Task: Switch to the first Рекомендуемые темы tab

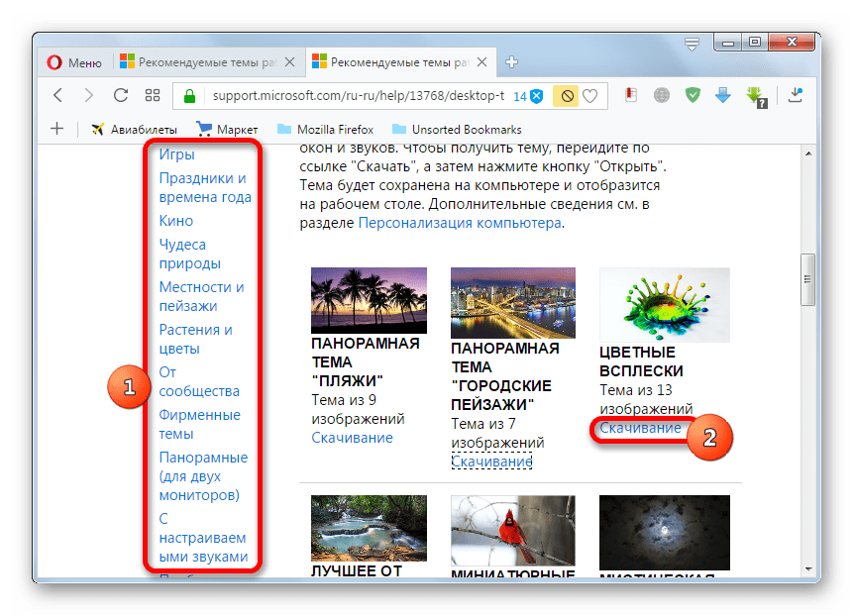Action: coord(206,62)
